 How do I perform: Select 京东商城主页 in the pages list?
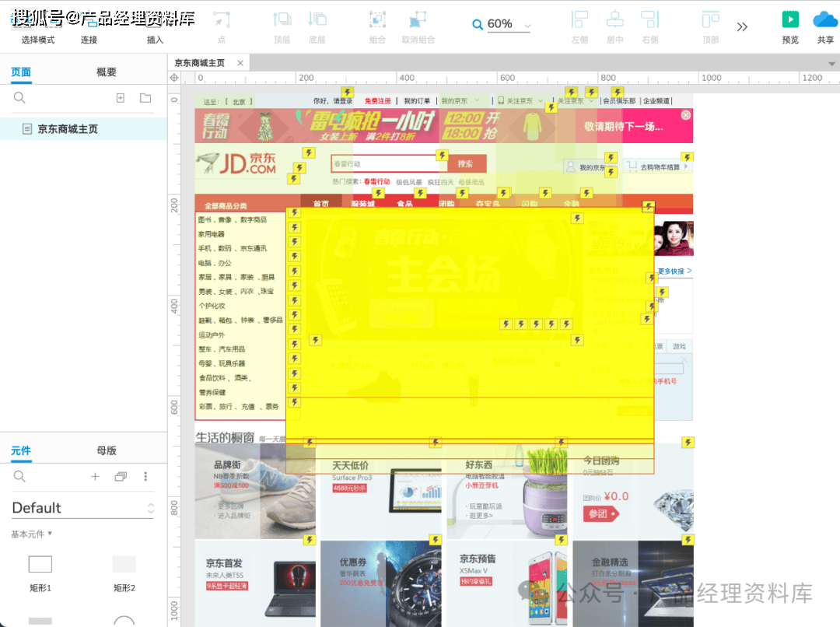[83, 129]
